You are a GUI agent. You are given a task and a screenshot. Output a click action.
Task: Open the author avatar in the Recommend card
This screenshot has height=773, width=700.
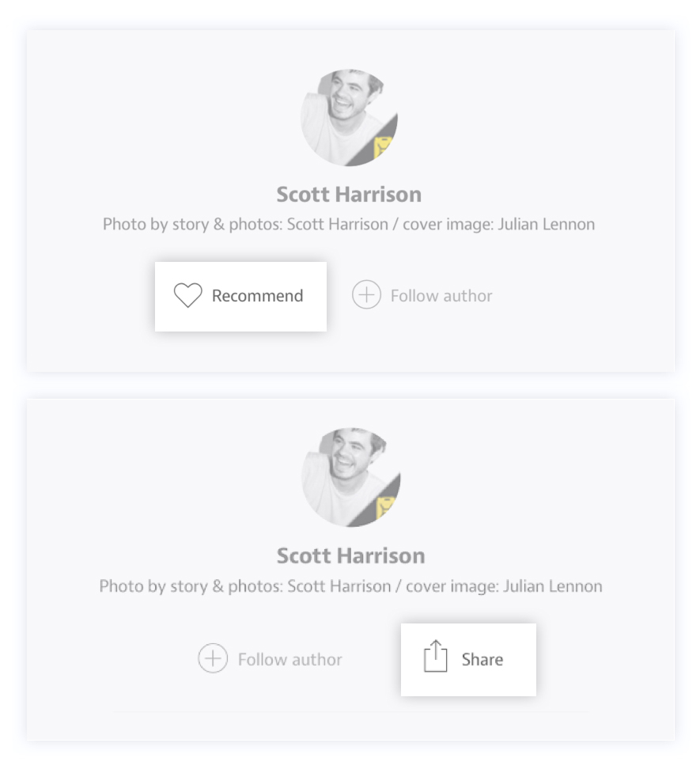[349, 118]
